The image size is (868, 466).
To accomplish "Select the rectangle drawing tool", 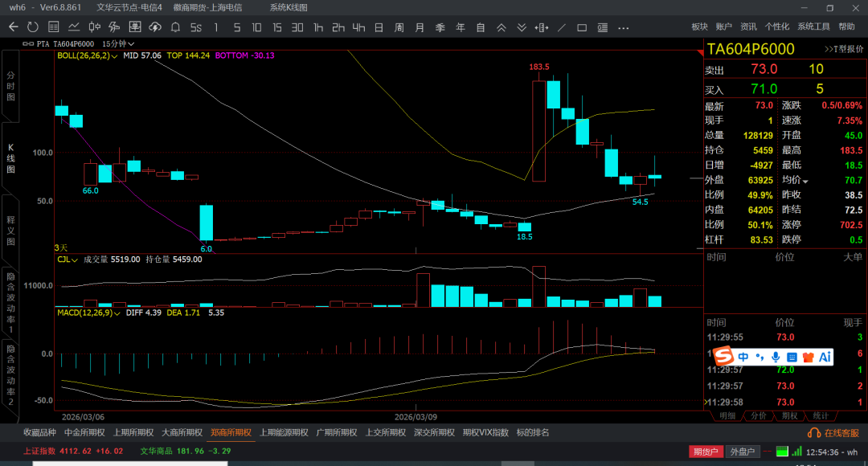I will pos(581,27).
